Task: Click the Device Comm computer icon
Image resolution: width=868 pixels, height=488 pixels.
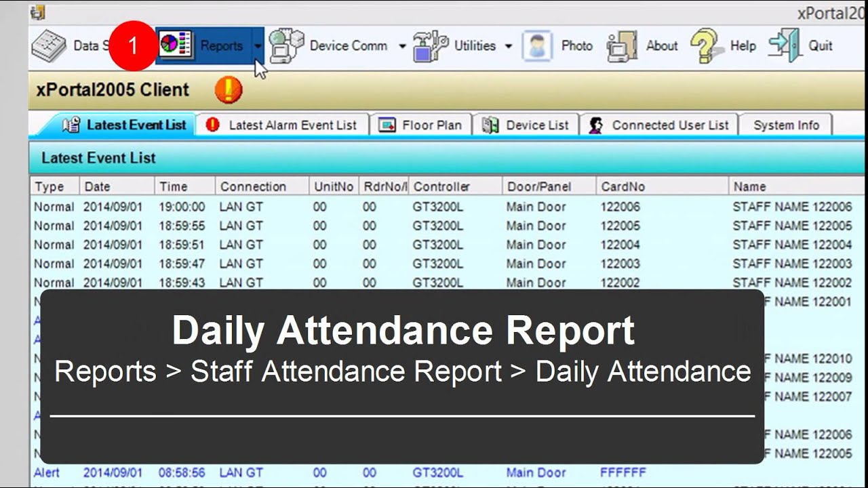Action: pyautogui.click(x=286, y=46)
